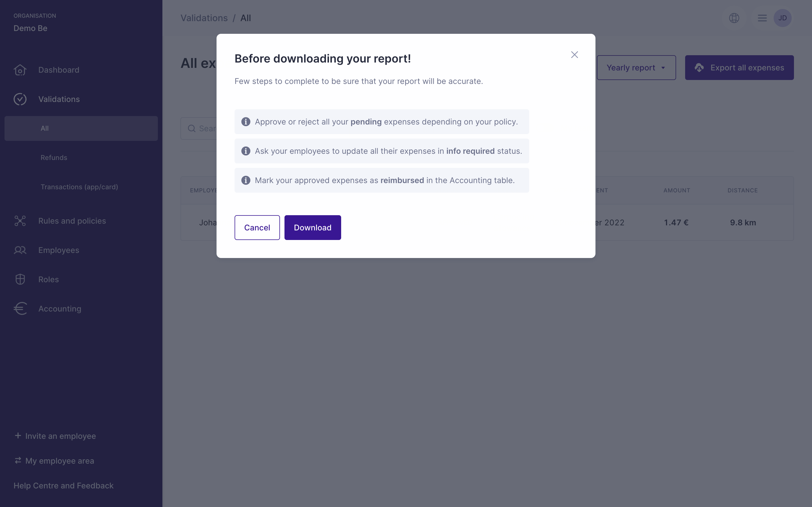Click the JD user avatar
The height and width of the screenshot is (507, 812).
tap(782, 18)
